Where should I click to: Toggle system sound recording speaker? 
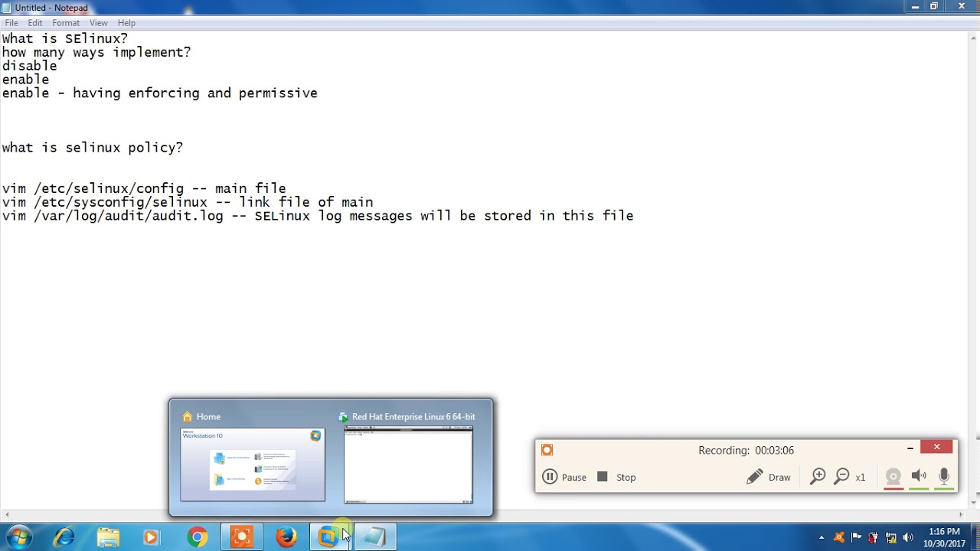(919, 477)
